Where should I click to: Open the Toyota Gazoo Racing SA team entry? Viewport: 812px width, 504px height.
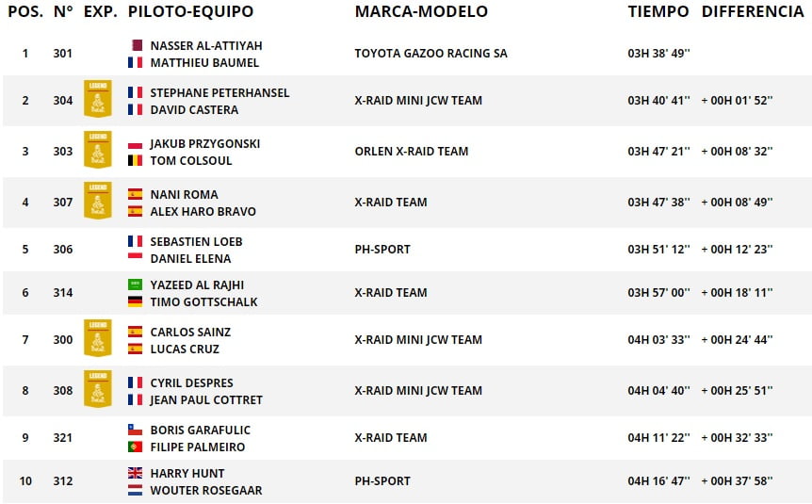(x=430, y=54)
